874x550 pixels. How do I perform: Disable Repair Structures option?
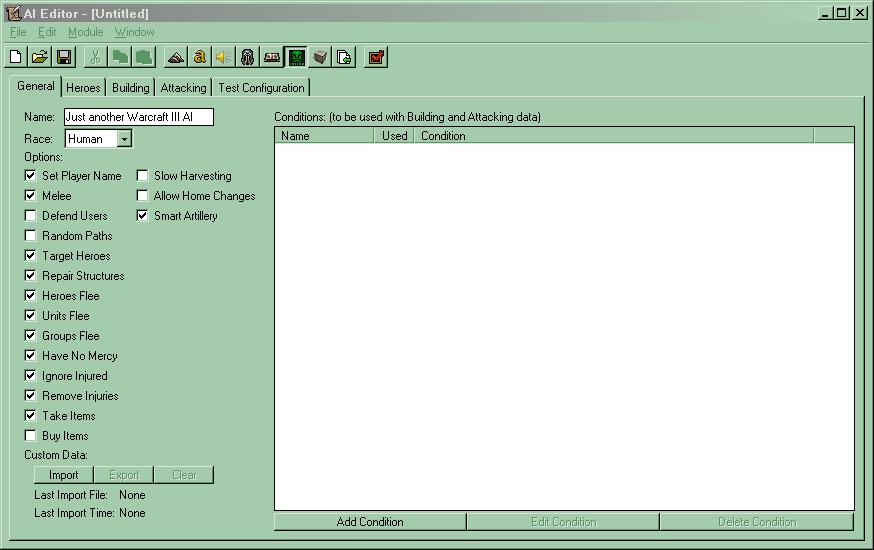[31, 276]
